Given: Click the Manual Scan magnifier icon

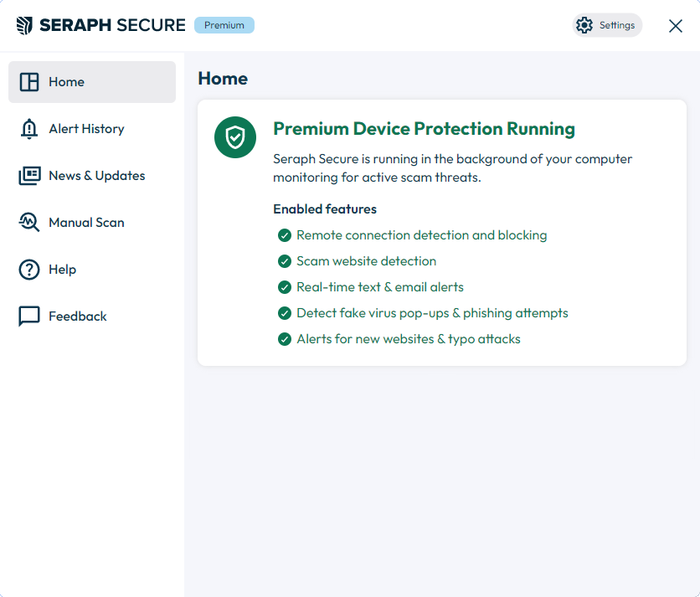Looking at the screenshot, I should [29, 223].
